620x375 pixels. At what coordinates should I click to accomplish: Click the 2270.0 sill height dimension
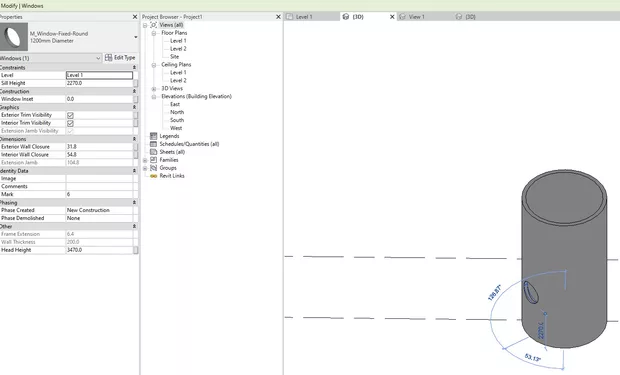click(541, 330)
